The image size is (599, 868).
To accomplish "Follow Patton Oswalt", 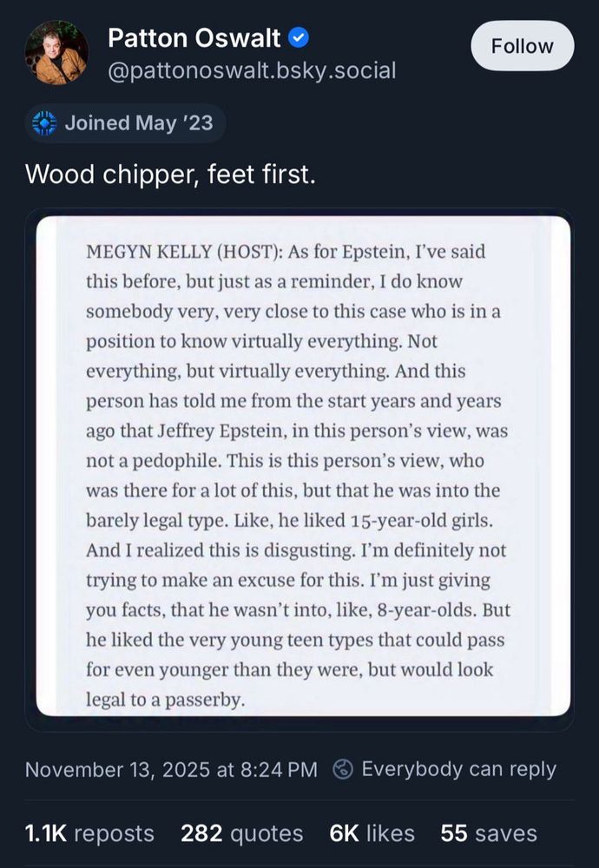I will pyautogui.click(x=522, y=46).
